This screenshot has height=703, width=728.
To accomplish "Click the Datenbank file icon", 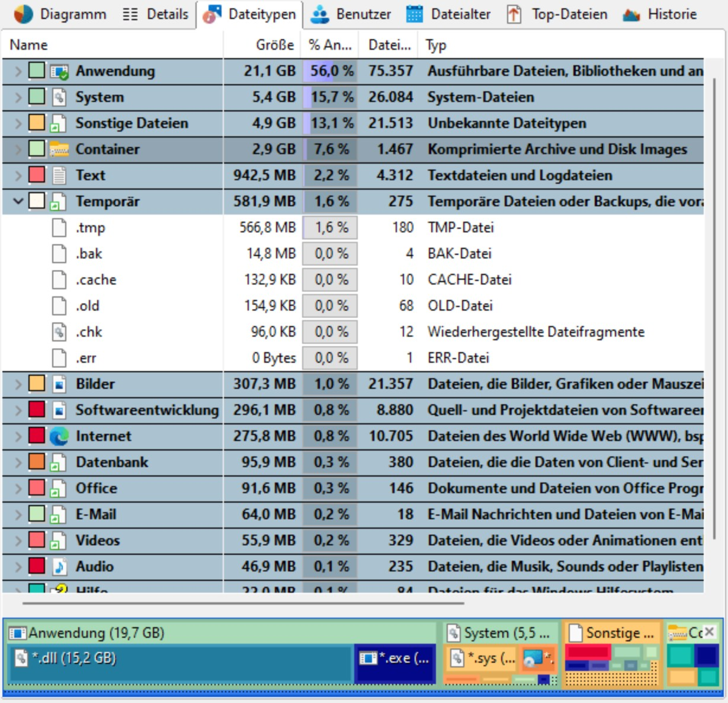I will (59, 462).
